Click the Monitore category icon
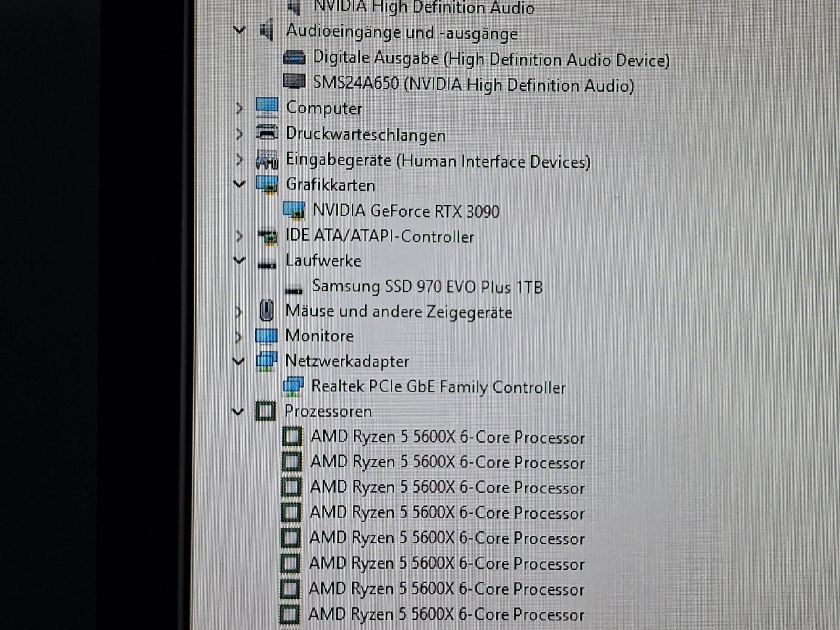The width and height of the screenshot is (840, 630). [266, 336]
